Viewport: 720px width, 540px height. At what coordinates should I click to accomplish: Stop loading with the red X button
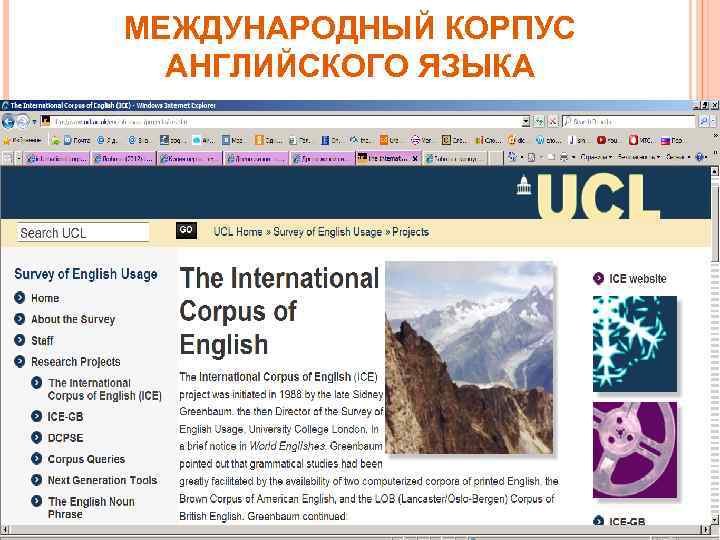click(553, 122)
